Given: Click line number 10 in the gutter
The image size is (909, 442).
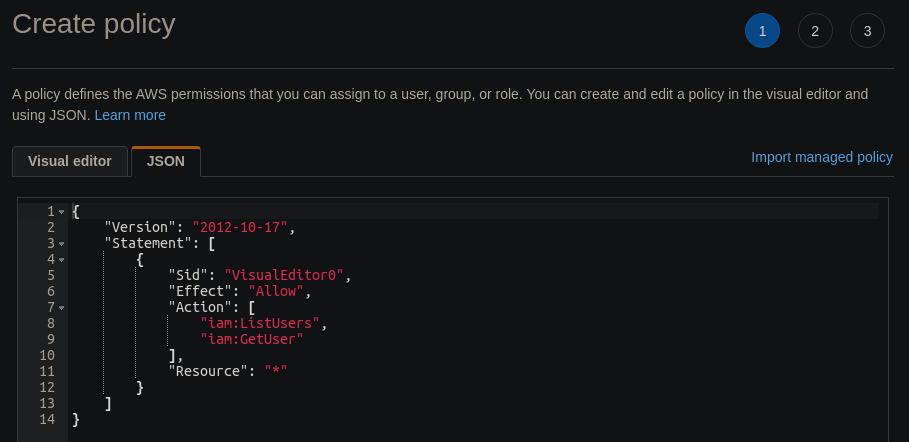Looking at the screenshot, I should pyautogui.click(x=47, y=355).
